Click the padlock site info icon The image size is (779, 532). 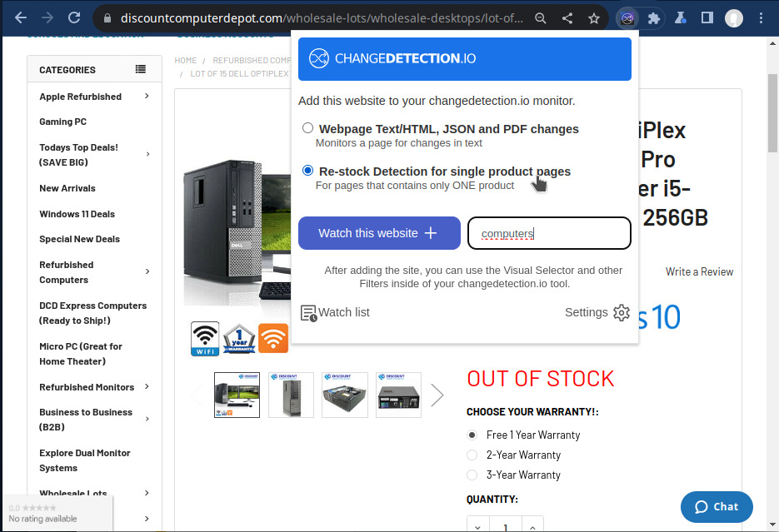(107, 18)
